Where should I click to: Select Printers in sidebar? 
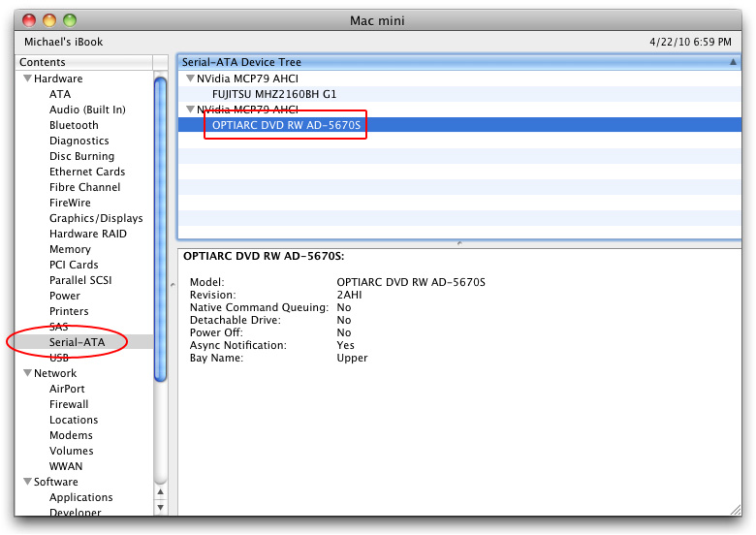click(69, 311)
